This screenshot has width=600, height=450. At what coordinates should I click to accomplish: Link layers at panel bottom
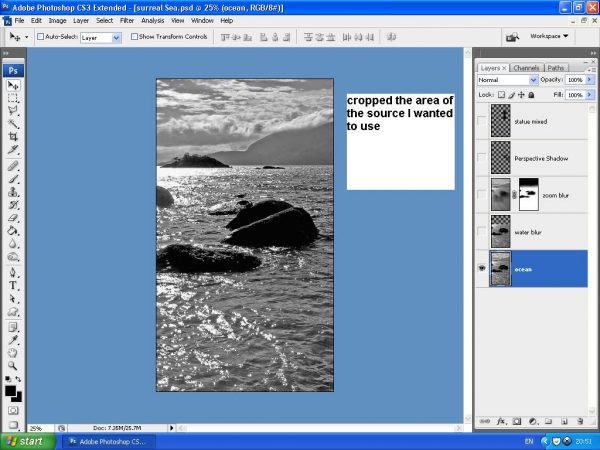click(x=484, y=421)
